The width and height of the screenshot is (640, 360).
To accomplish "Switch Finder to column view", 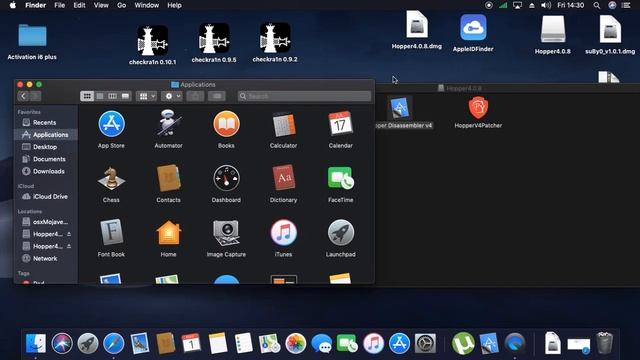I will (x=112, y=96).
